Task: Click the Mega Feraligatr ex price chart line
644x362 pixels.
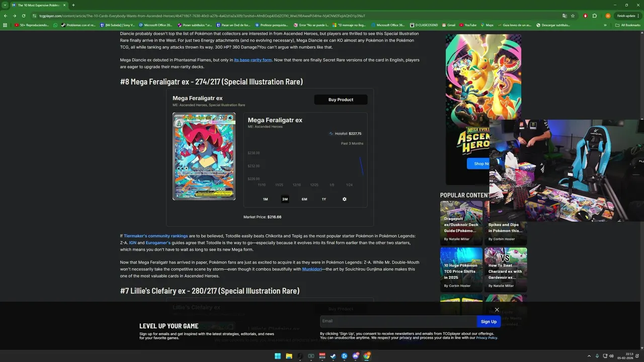Action: click(361, 166)
